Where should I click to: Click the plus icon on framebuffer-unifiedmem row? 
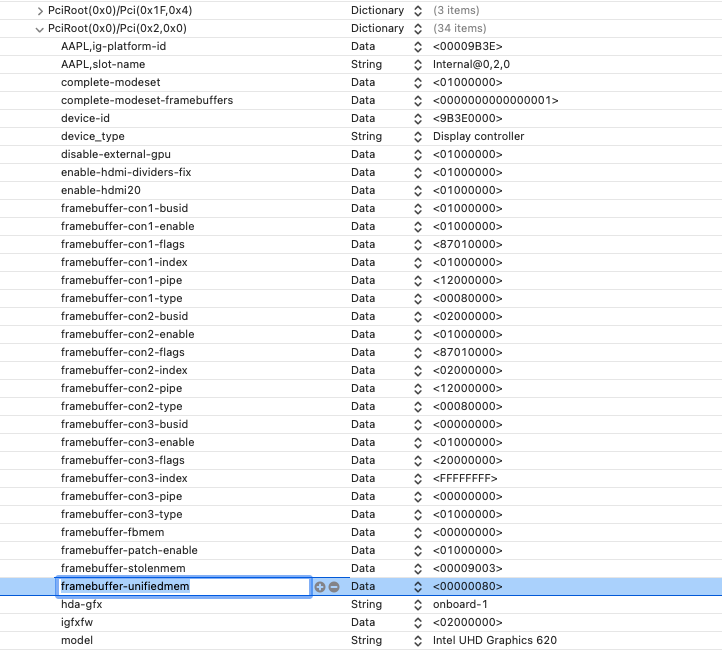point(320,587)
